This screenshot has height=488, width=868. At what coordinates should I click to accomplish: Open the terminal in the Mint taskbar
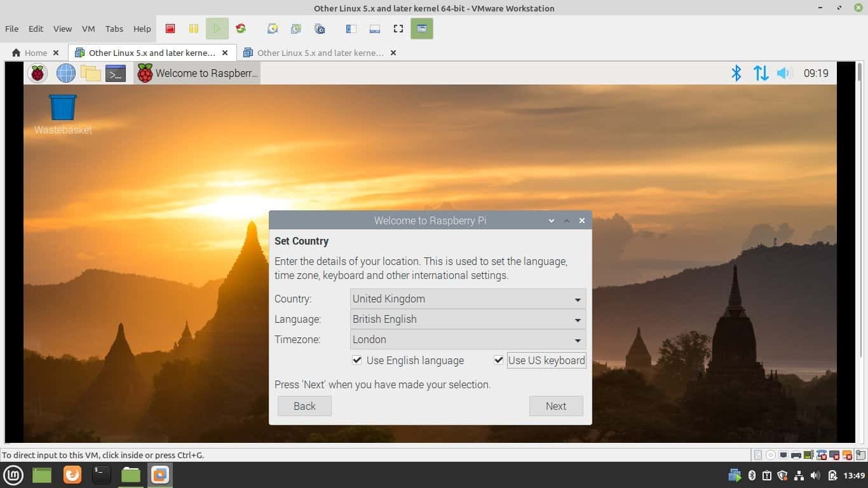pyautogui.click(x=101, y=475)
